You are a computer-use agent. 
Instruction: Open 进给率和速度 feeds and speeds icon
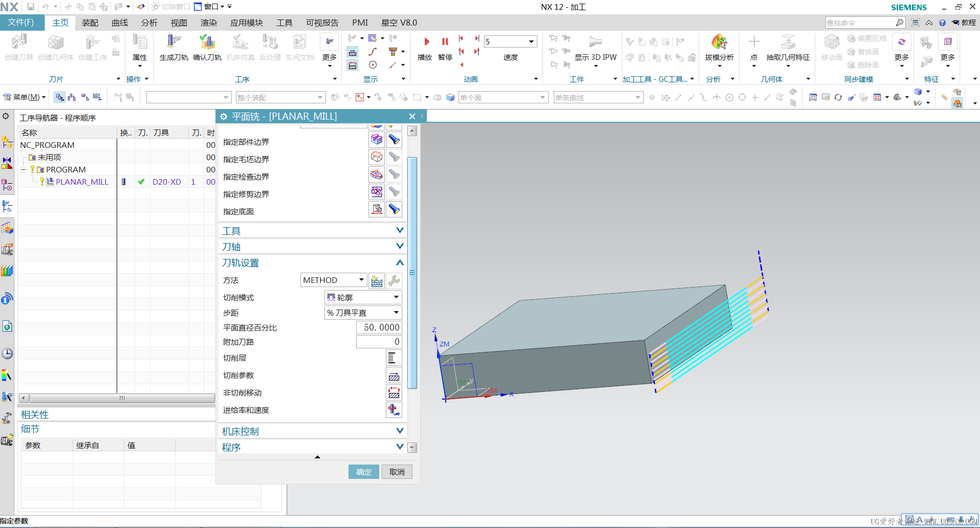394,410
